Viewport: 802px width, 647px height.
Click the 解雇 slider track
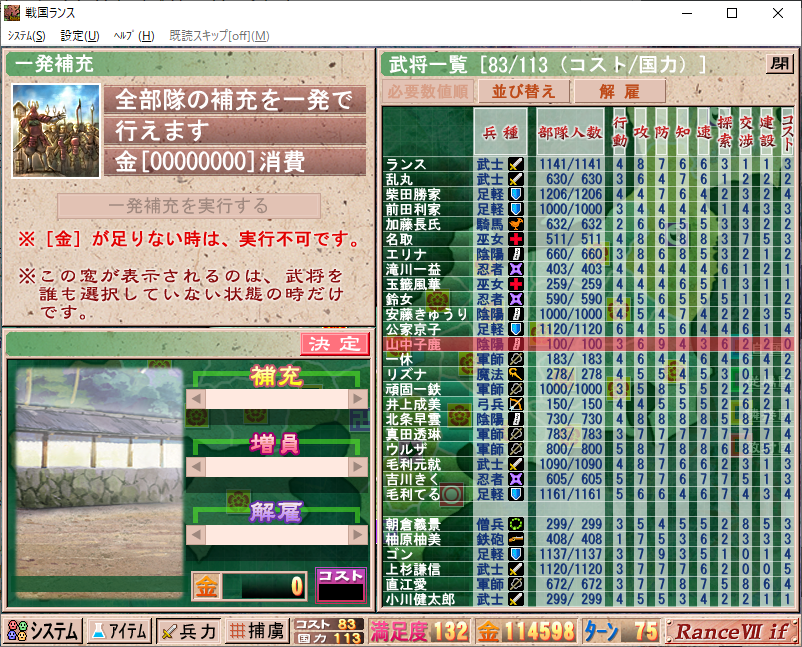(277, 535)
